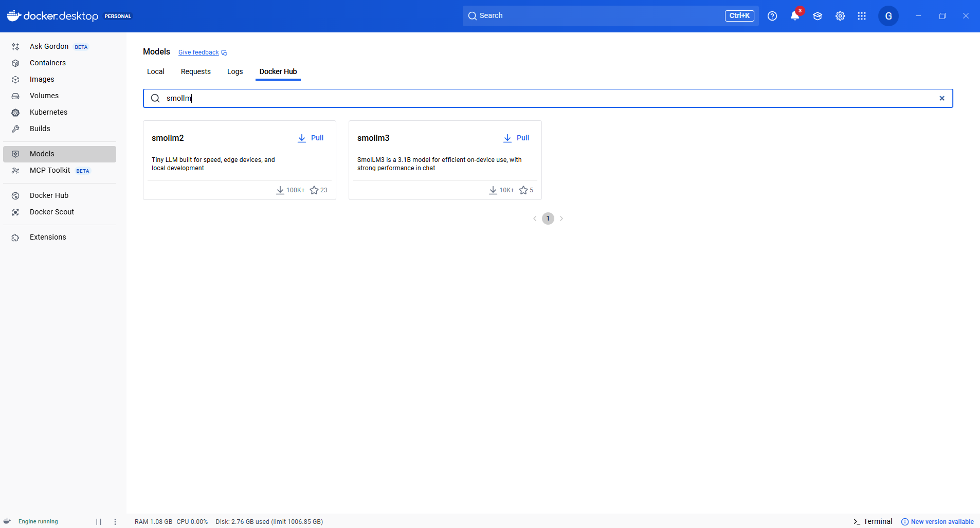Click the Images icon in sidebar
Image resolution: width=980 pixels, height=528 pixels.
click(x=15, y=80)
